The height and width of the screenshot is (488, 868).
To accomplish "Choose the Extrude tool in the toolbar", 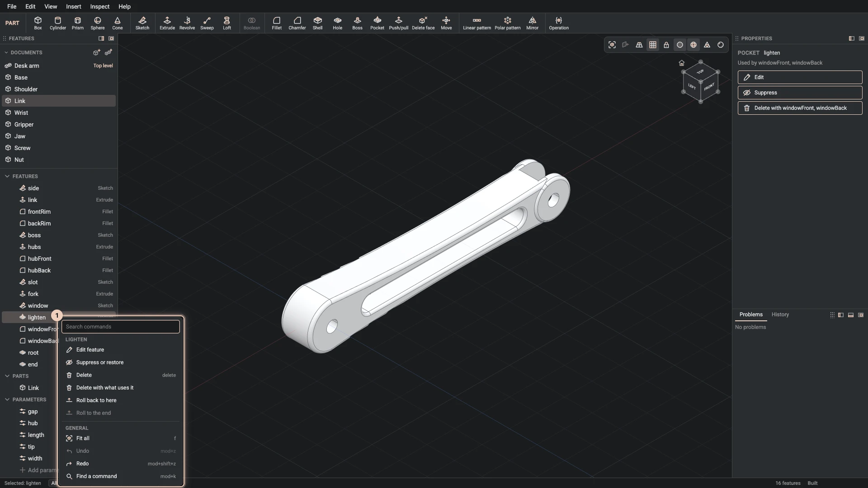I will pyautogui.click(x=167, y=23).
